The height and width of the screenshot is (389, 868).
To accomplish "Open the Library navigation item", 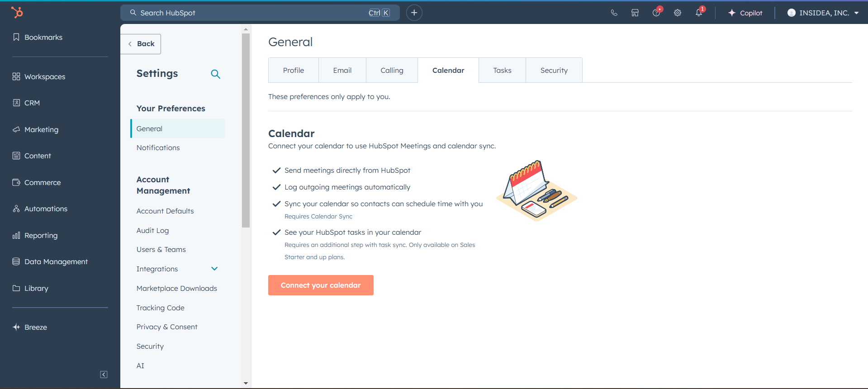I will [x=31, y=288].
